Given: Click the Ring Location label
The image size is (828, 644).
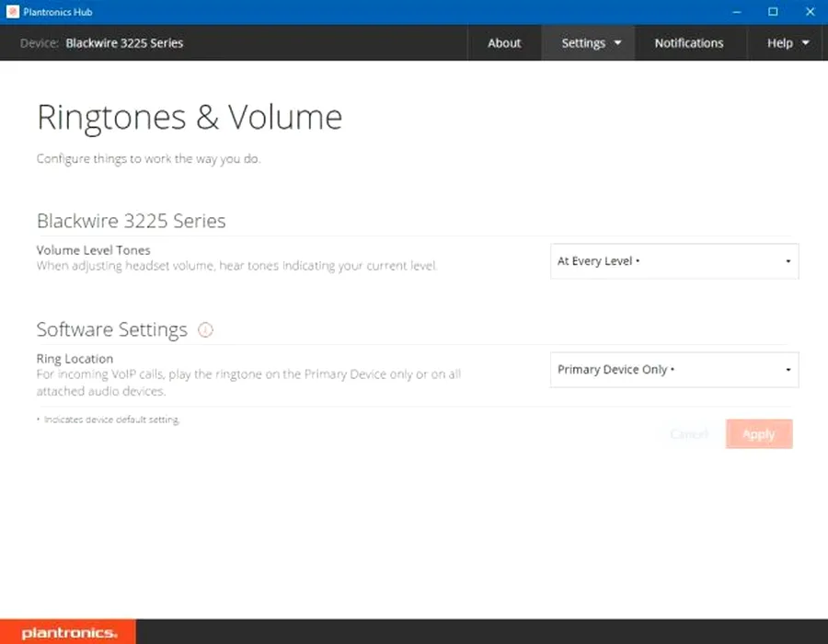Looking at the screenshot, I should coord(75,359).
